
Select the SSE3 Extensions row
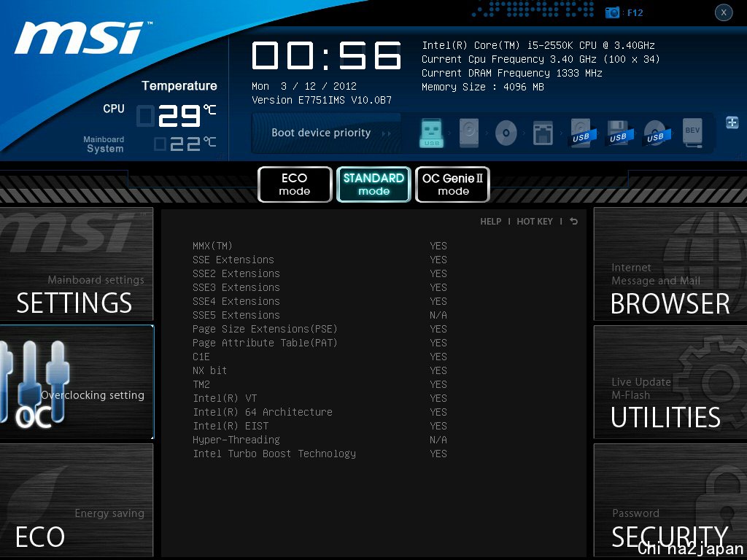point(320,287)
